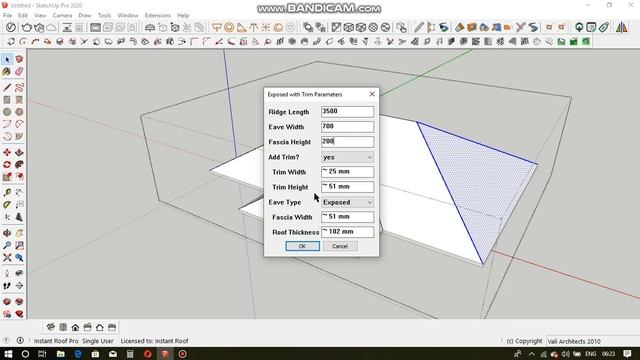Select the Push/Pull tool
Image resolution: width=640 pixels, height=360 pixels.
click(19, 152)
